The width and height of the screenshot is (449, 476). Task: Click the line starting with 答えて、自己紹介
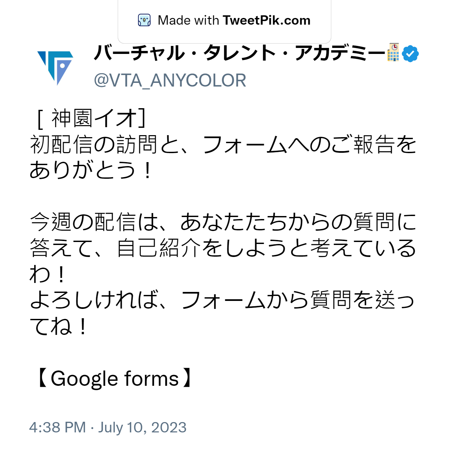click(x=223, y=248)
